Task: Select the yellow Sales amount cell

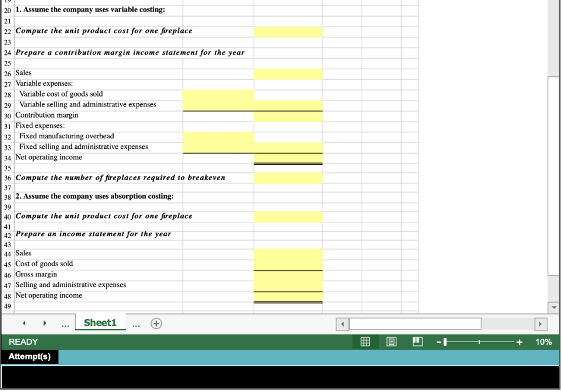Action: point(287,73)
